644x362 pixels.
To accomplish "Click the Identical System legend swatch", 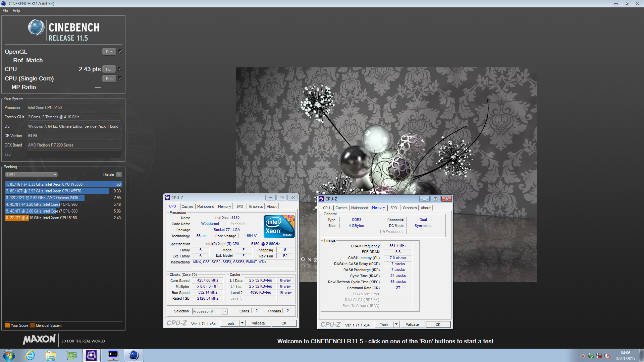I will click(x=32, y=325).
